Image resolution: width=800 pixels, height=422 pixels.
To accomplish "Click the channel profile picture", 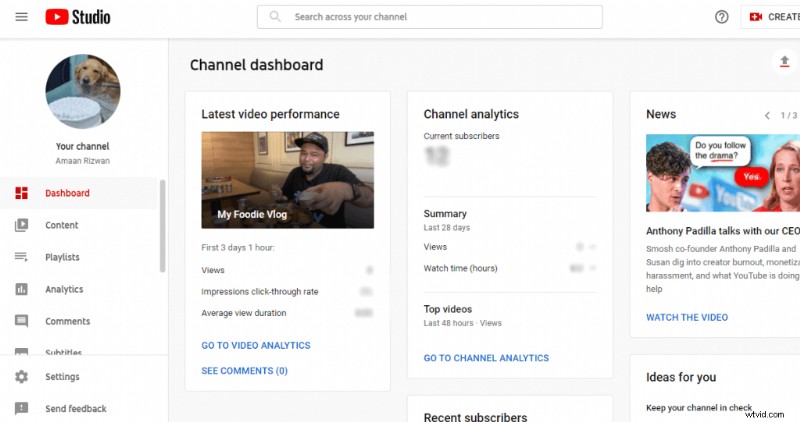I will 83,91.
